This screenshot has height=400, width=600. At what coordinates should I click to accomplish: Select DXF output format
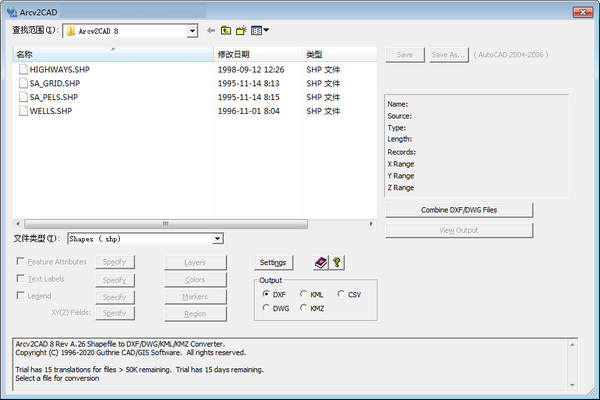pos(266,294)
